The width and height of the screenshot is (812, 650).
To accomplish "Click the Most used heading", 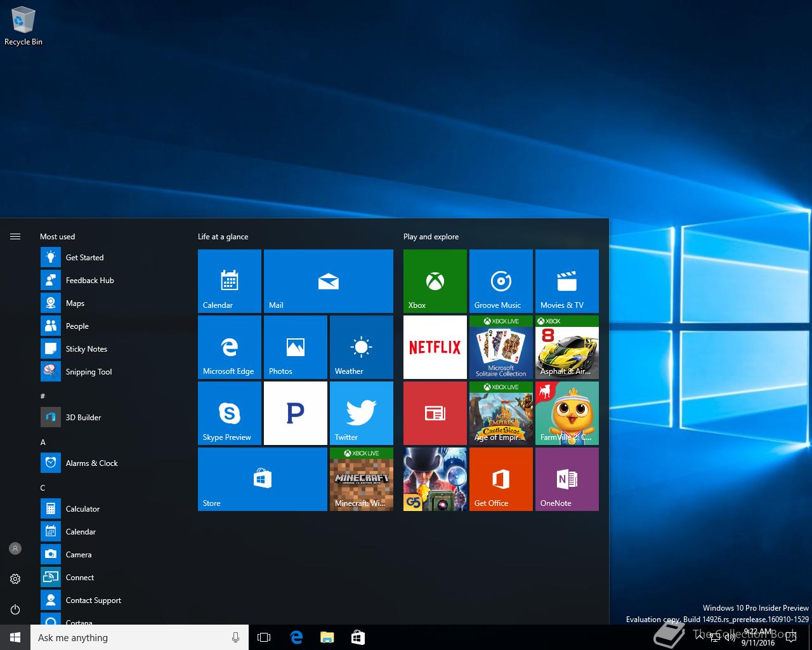I will pos(57,237).
